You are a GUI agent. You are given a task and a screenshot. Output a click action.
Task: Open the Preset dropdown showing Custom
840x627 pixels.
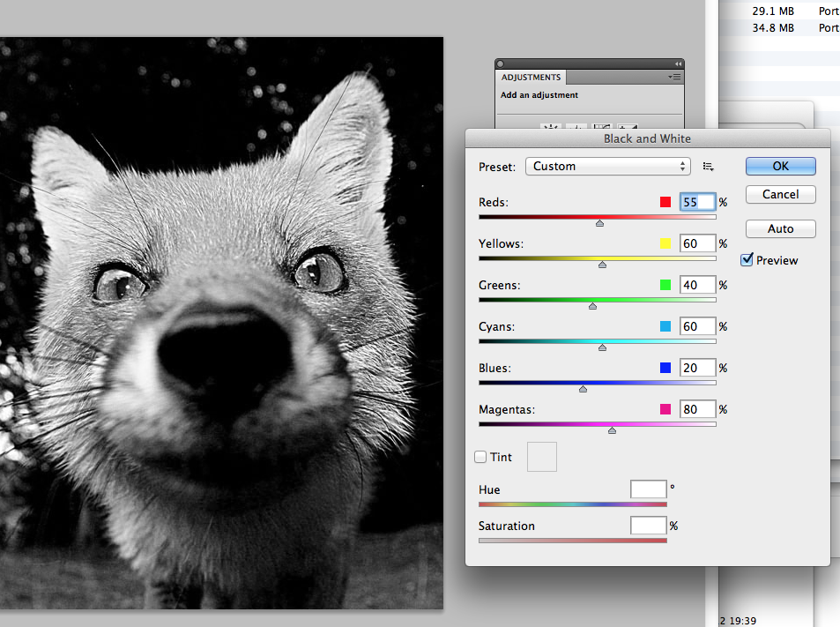pos(607,165)
